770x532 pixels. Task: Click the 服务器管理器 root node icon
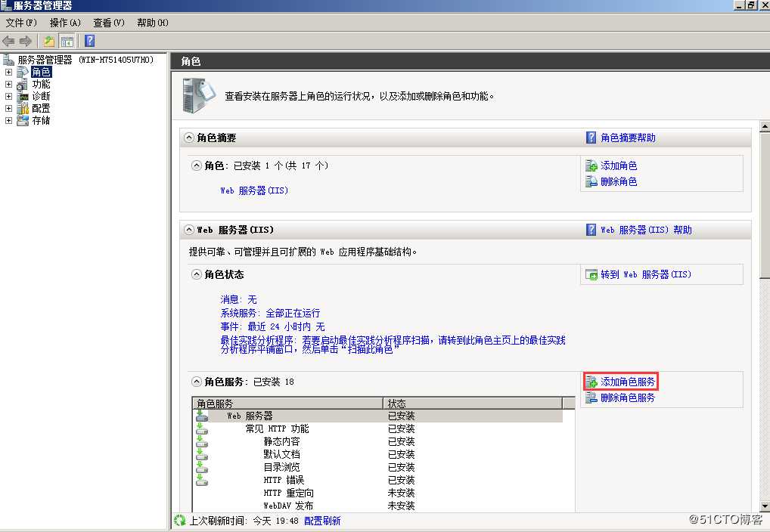8,60
